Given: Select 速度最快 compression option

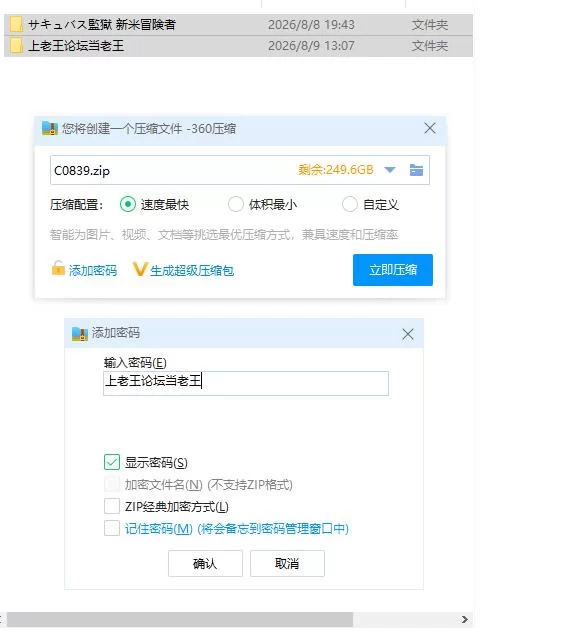Looking at the screenshot, I should (x=128, y=204).
